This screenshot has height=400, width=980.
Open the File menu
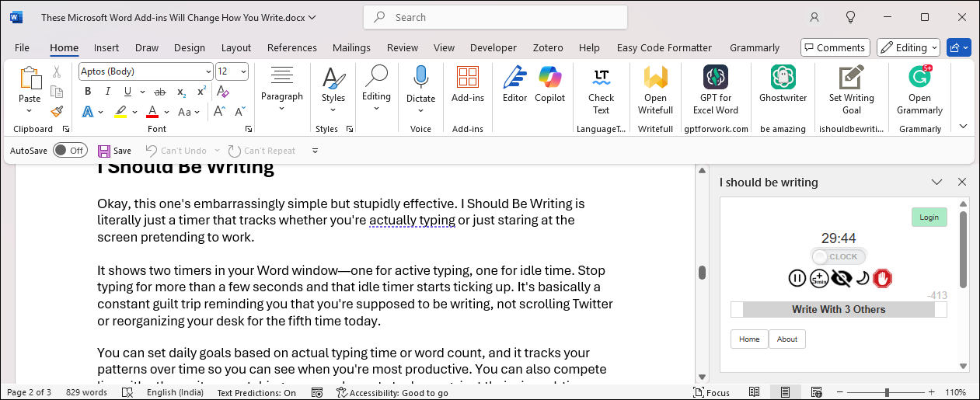[x=22, y=47]
